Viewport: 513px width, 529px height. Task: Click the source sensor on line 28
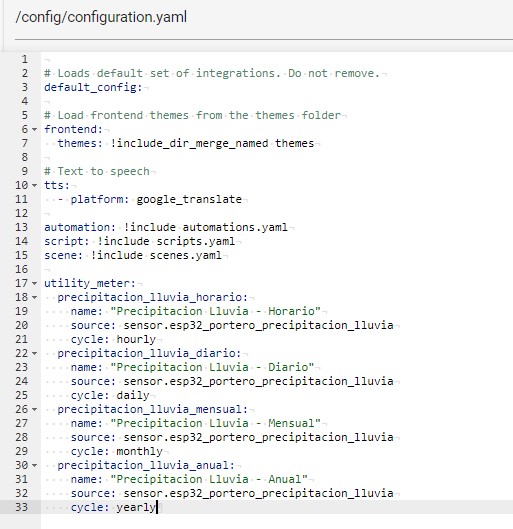[258, 437]
